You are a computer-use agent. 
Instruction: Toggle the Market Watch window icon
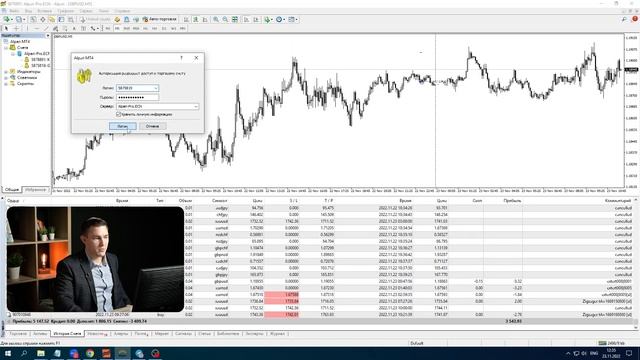(x=33, y=19)
